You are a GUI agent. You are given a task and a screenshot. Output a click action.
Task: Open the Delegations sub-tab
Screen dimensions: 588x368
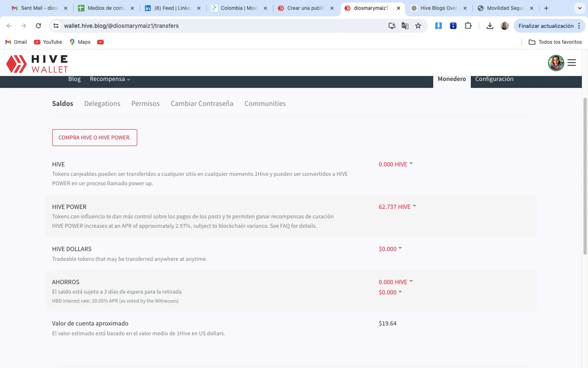102,103
